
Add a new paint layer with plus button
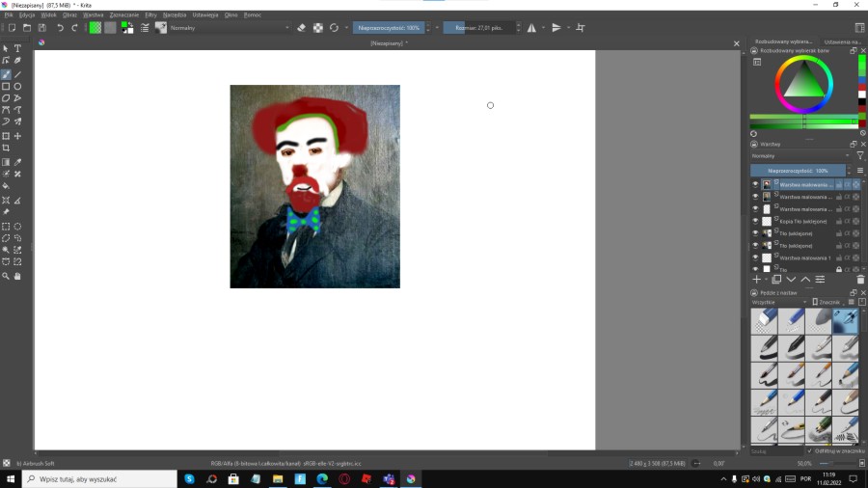(x=756, y=280)
